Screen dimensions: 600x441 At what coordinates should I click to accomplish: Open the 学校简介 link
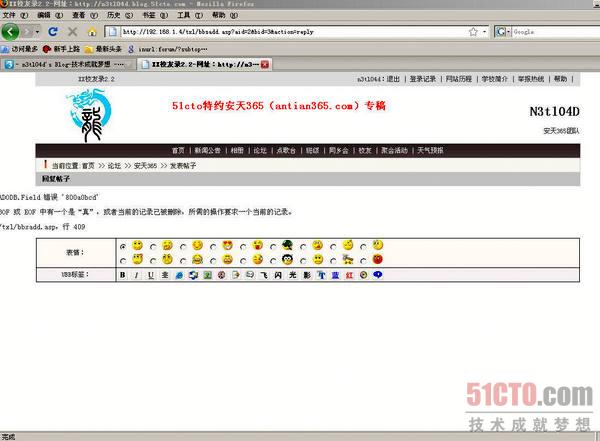[494, 79]
